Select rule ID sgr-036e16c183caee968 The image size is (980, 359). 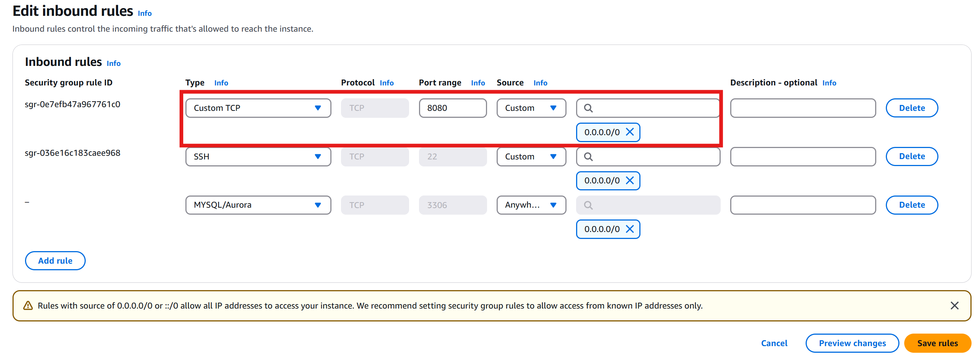click(73, 153)
